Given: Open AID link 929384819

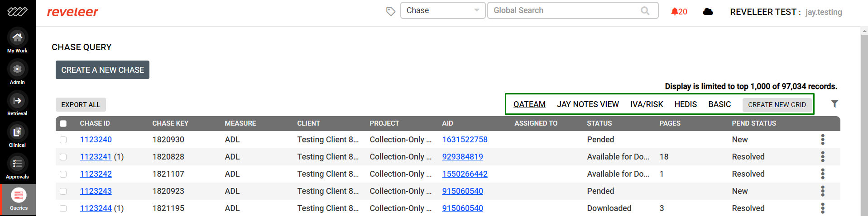Looking at the screenshot, I should (x=463, y=157).
